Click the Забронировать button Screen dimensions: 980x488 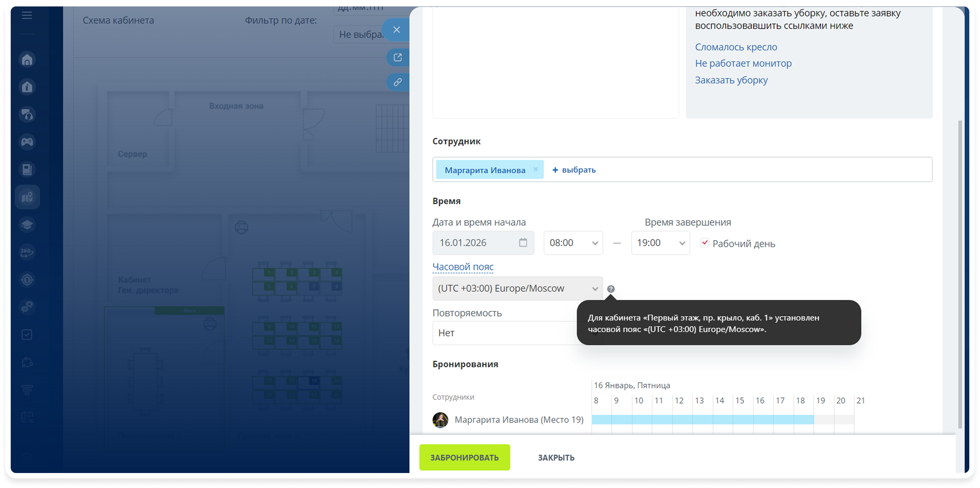[x=464, y=457]
